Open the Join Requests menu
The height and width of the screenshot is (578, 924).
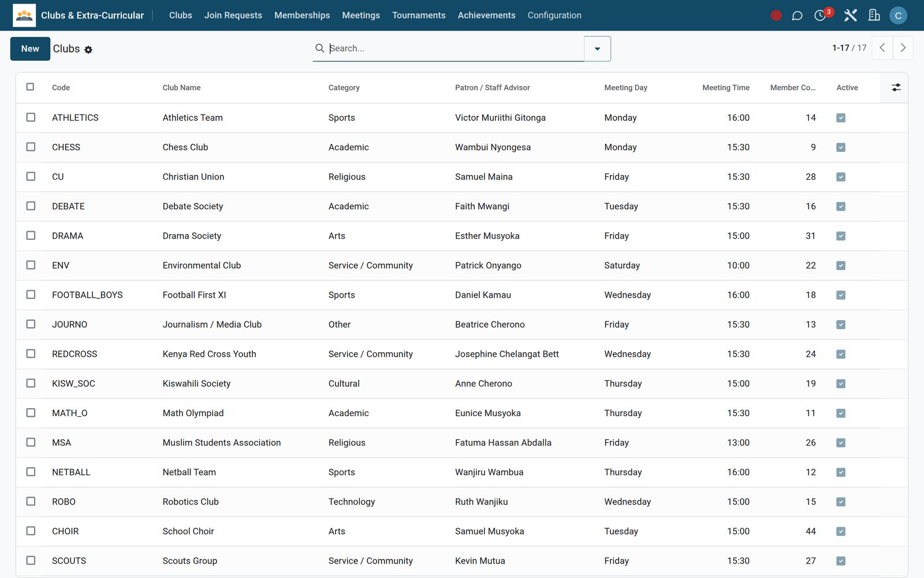(x=233, y=16)
